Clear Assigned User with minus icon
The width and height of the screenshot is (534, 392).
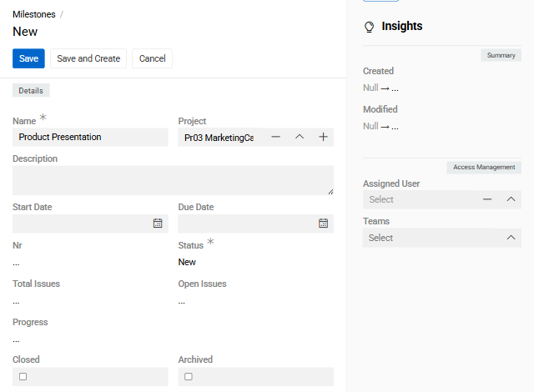pos(487,199)
